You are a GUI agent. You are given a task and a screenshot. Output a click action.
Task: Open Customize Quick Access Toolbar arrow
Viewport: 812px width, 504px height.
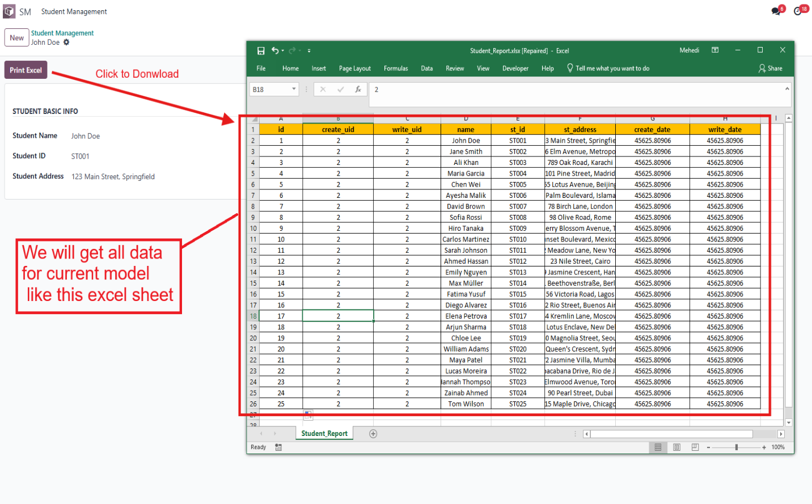[309, 50]
